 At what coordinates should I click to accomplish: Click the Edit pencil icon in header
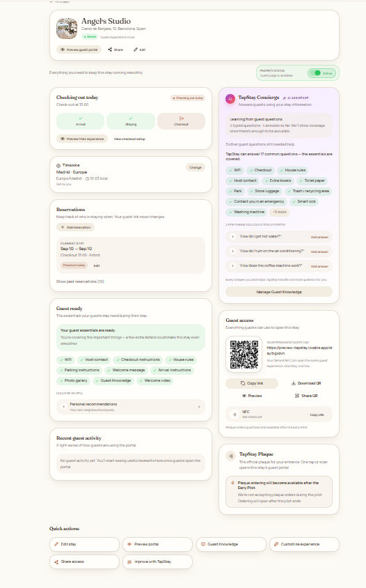(x=136, y=49)
